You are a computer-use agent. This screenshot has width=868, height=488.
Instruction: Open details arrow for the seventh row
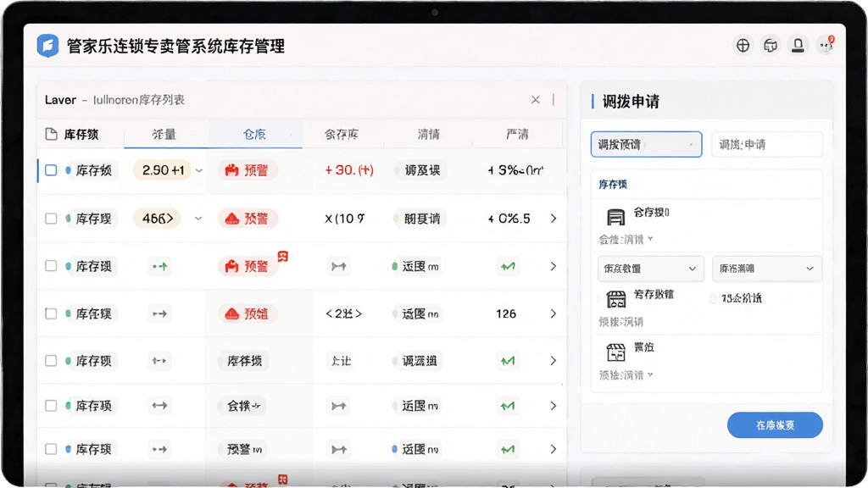coord(553,449)
